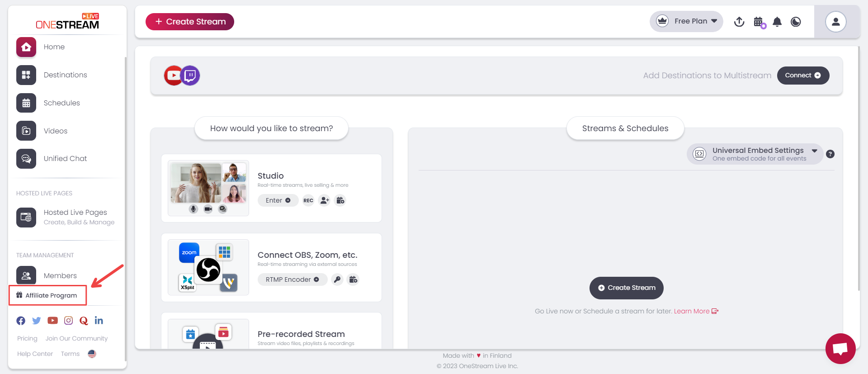The image size is (868, 374).
Task: Toggle dark mode with the moon icon
Action: coord(796,22)
